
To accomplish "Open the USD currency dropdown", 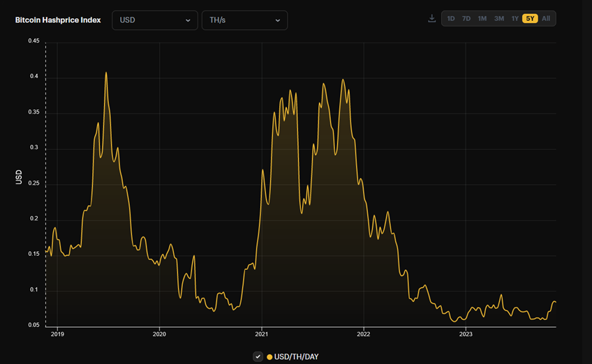I will [155, 20].
